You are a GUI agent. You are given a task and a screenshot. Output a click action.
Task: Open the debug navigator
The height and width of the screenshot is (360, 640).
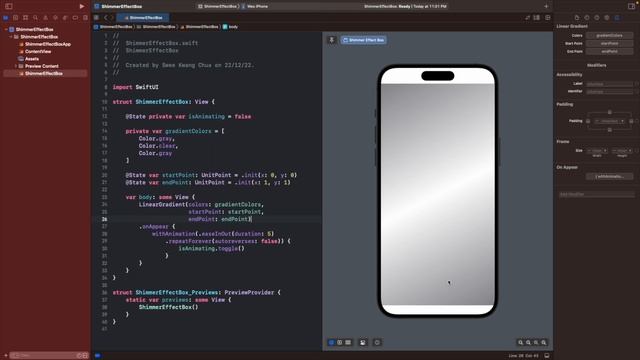[x=65, y=18]
